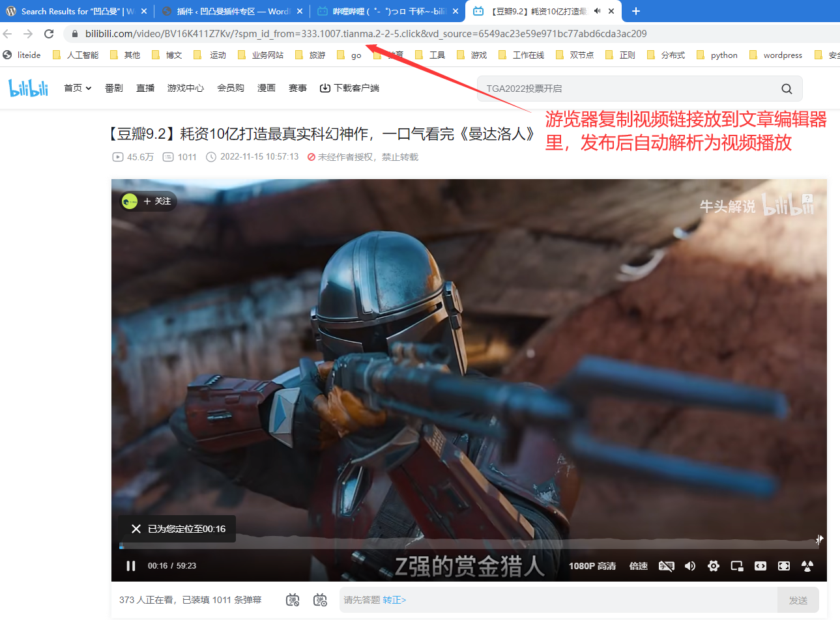Open the 会员购 navigation item
The width and height of the screenshot is (840, 620).
[x=231, y=88]
